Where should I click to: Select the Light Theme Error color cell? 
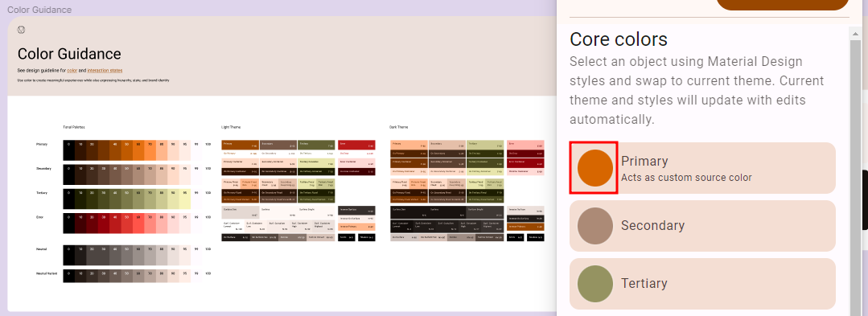356,145
